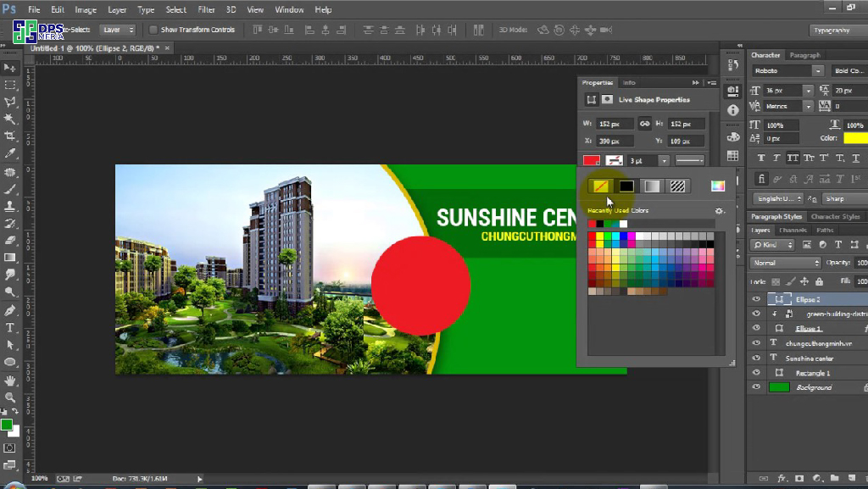Open the stroke width 3 pt dropdown
The width and height of the screenshot is (868, 489).
click(663, 161)
